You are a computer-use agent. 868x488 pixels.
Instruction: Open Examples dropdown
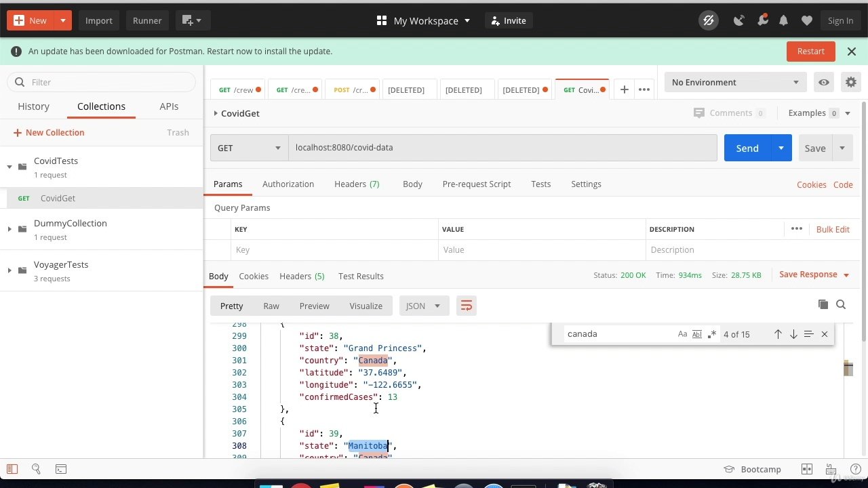[x=819, y=113]
